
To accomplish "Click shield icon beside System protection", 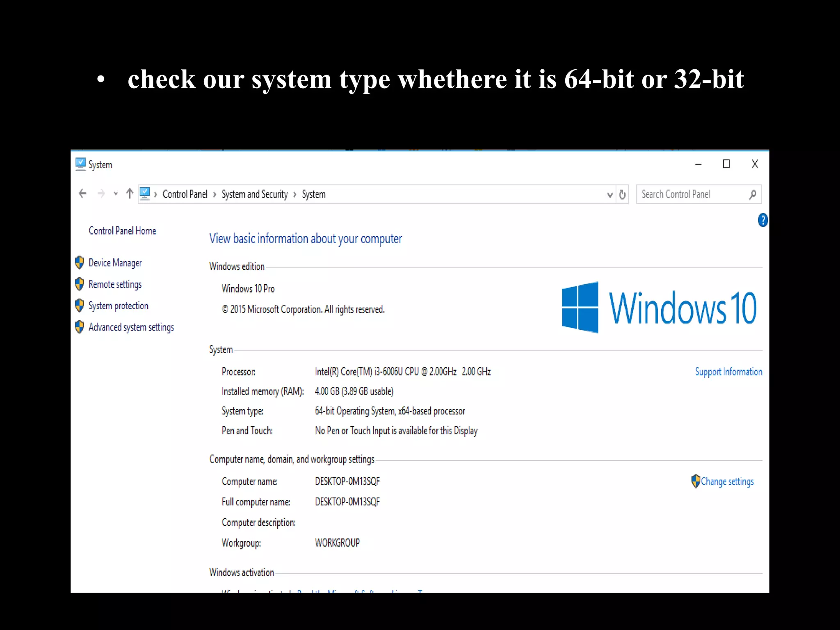I will (x=80, y=305).
